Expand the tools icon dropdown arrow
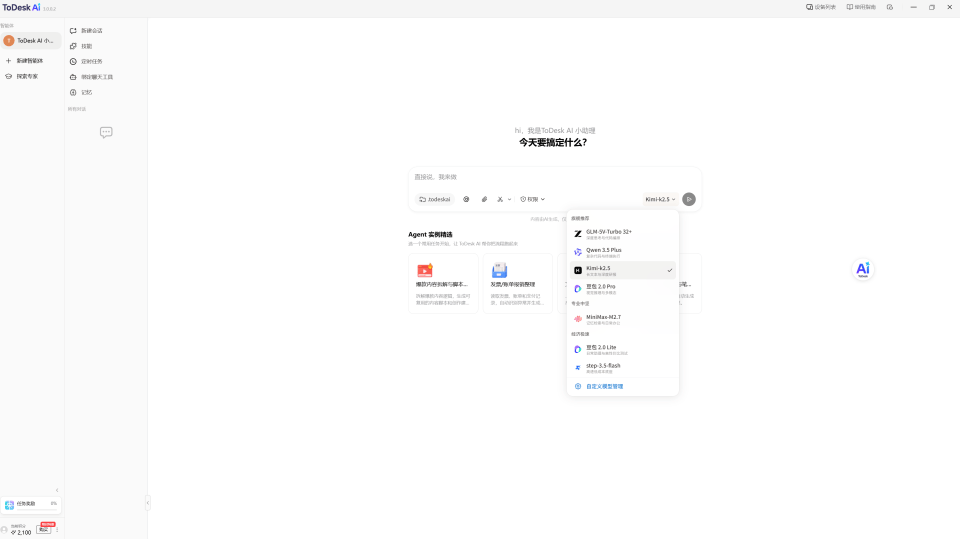Screen dimensions: 960x539 (509, 199)
